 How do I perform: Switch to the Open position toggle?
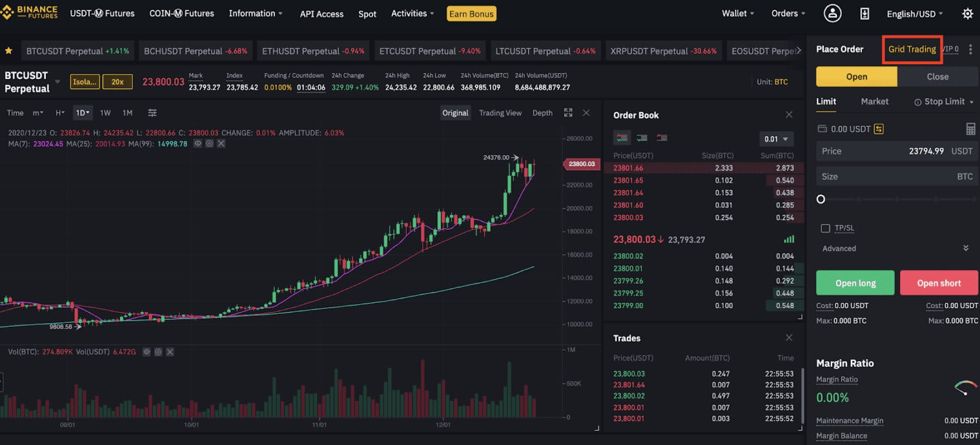point(856,77)
